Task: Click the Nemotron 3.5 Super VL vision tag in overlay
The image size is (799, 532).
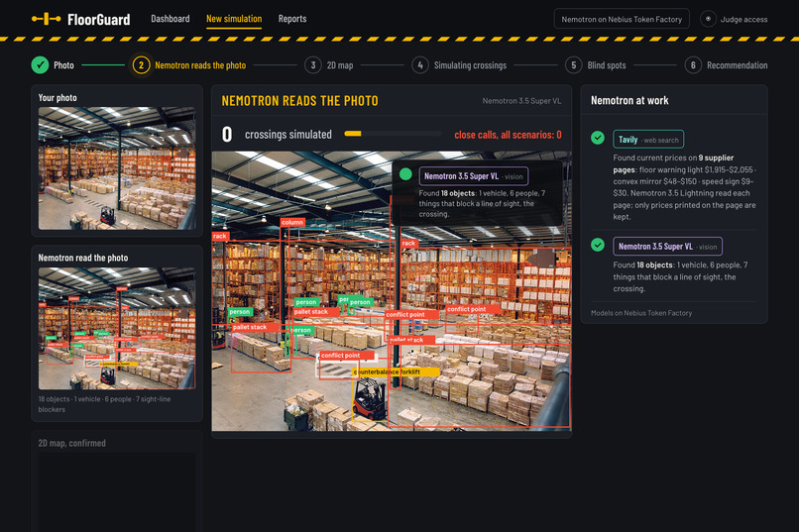Action: pyautogui.click(x=474, y=176)
